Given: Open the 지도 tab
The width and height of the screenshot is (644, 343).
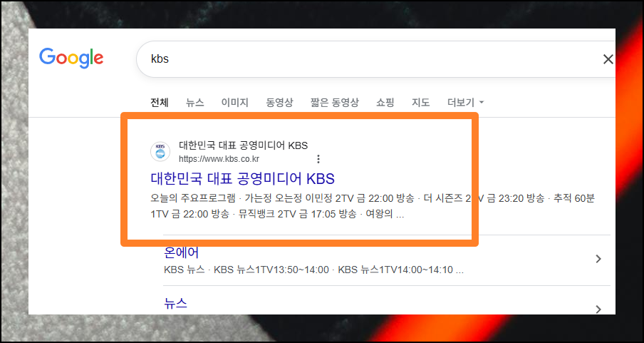Looking at the screenshot, I should tap(420, 103).
